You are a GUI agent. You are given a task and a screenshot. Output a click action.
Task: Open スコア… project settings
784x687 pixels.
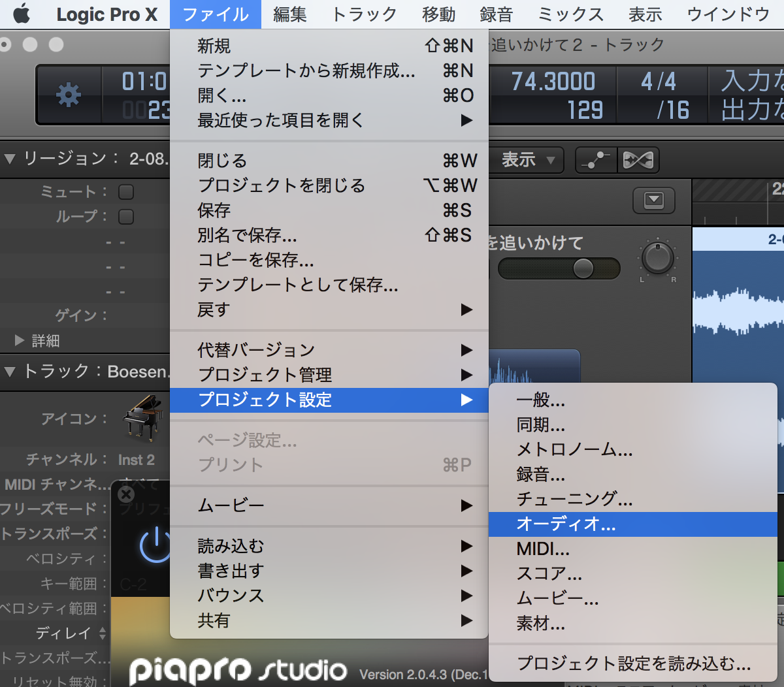(x=633, y=573)
